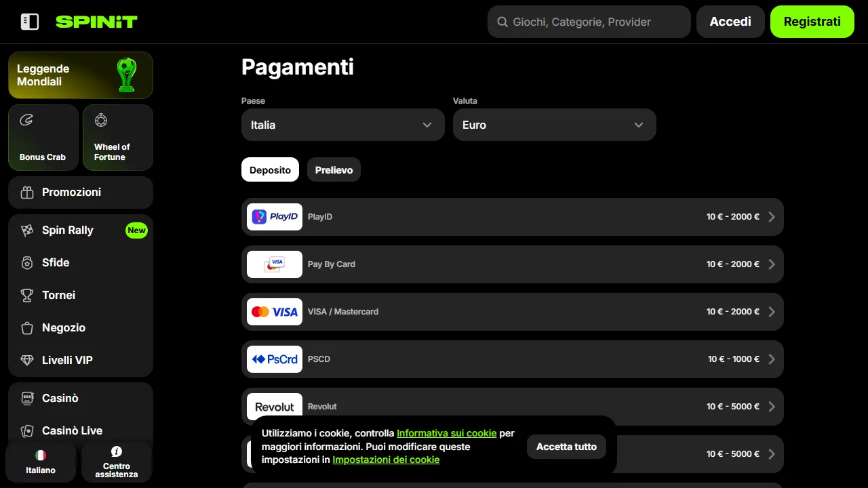Click the Centro assistenza info icon
This screenshot has height=488, width=868.
(117, 451)
